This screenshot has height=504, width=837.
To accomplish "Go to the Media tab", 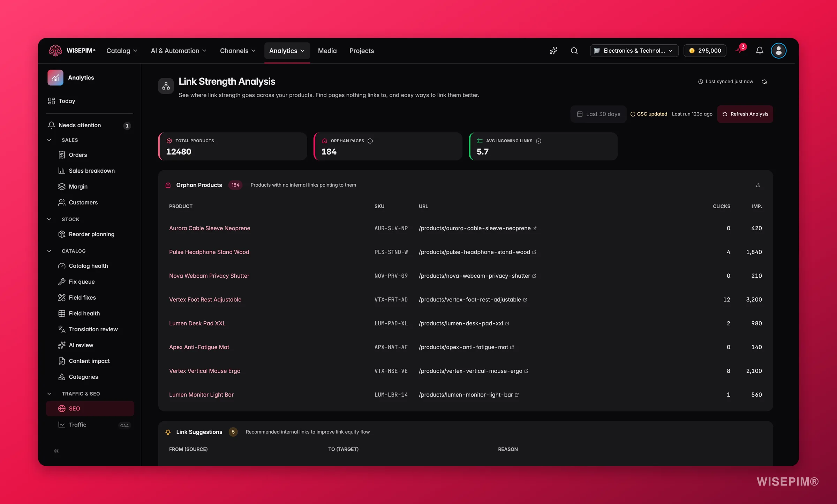I will coord(327,51).
